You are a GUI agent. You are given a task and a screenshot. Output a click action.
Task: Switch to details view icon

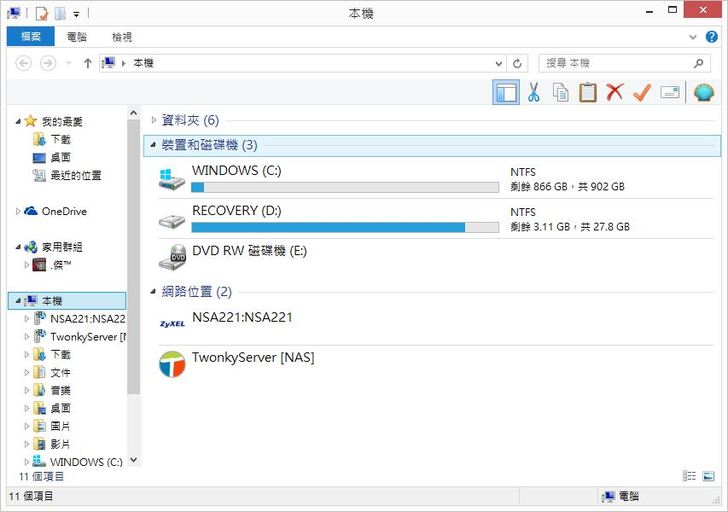pos(689,476)
